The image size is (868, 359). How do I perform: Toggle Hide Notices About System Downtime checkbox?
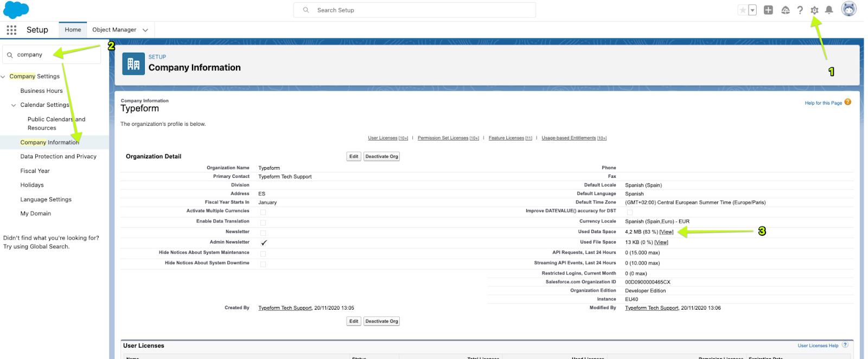click(x=263, y=264)
